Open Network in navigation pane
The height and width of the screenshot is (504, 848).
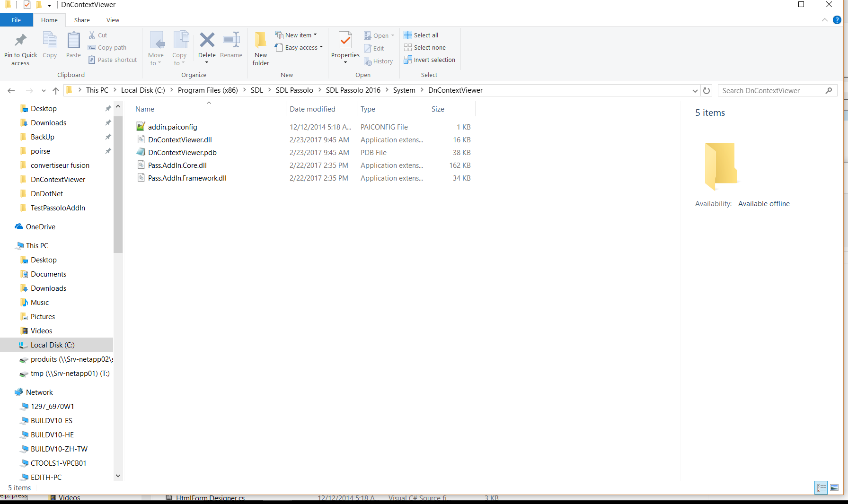[39, 392]
